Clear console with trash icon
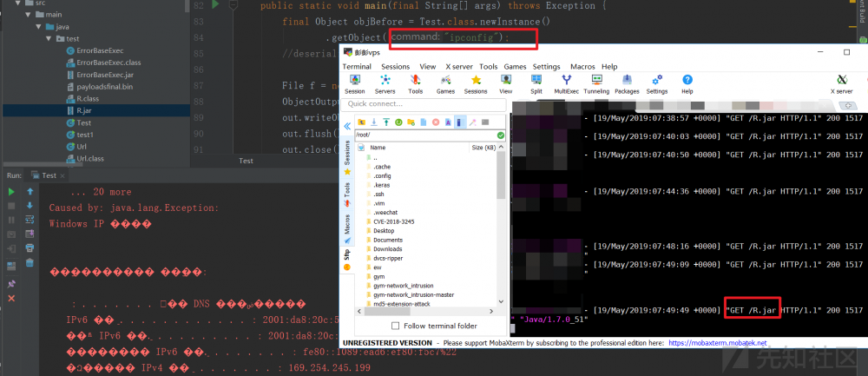Viewport: 868px width, 376px height. tap(30, 262)
